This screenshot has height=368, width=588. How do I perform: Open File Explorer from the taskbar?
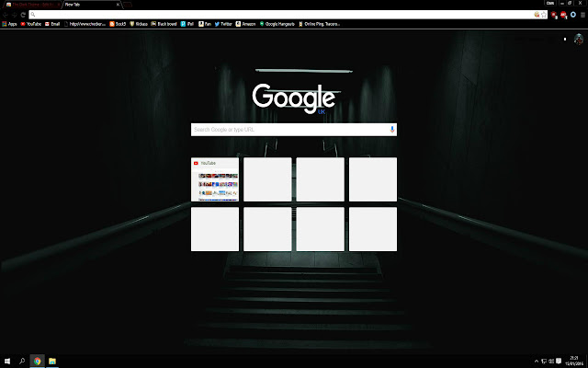coord(52,361)
